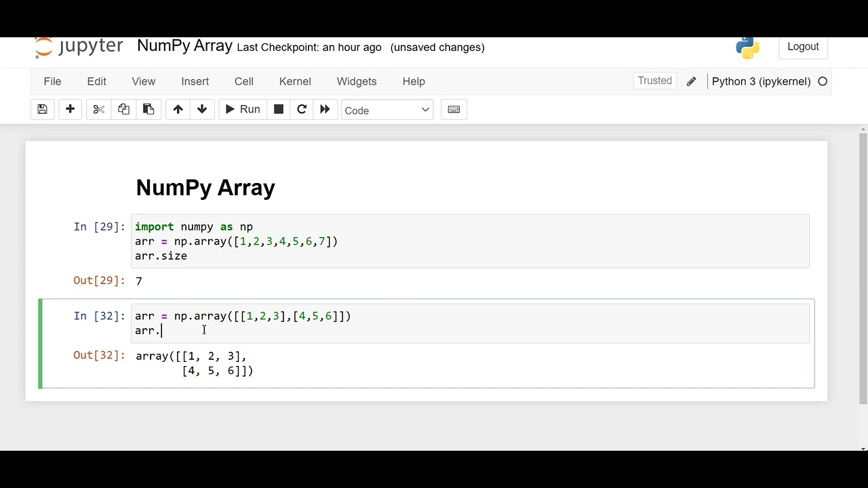Click the pencil edit mode indicator

point(691,81)
